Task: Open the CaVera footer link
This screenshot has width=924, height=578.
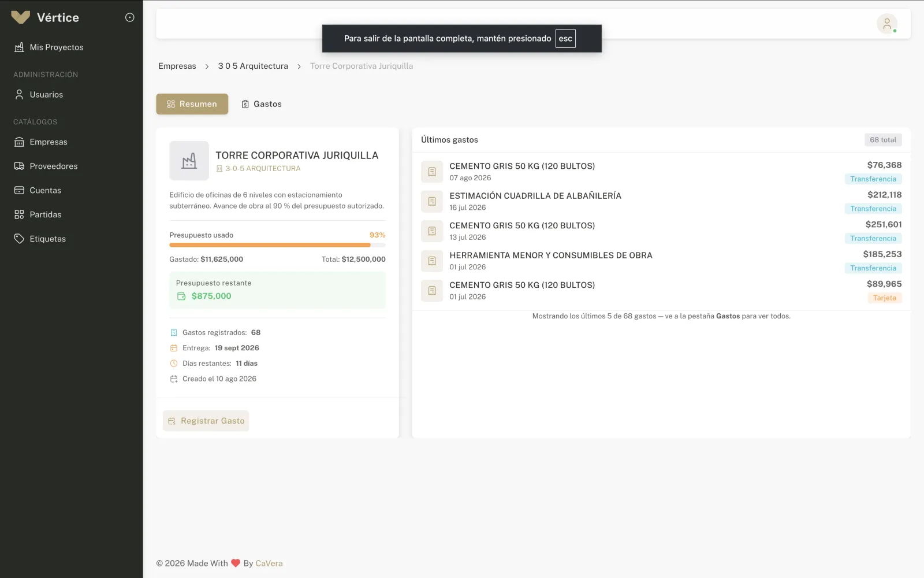Action: point(269,564)
